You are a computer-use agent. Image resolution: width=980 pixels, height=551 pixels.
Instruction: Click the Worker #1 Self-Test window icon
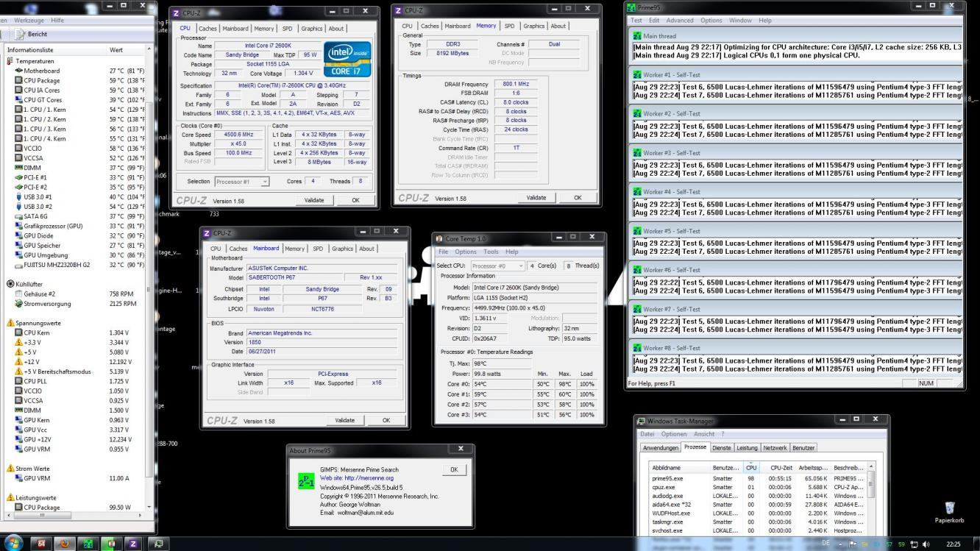(x=637, y=74)
